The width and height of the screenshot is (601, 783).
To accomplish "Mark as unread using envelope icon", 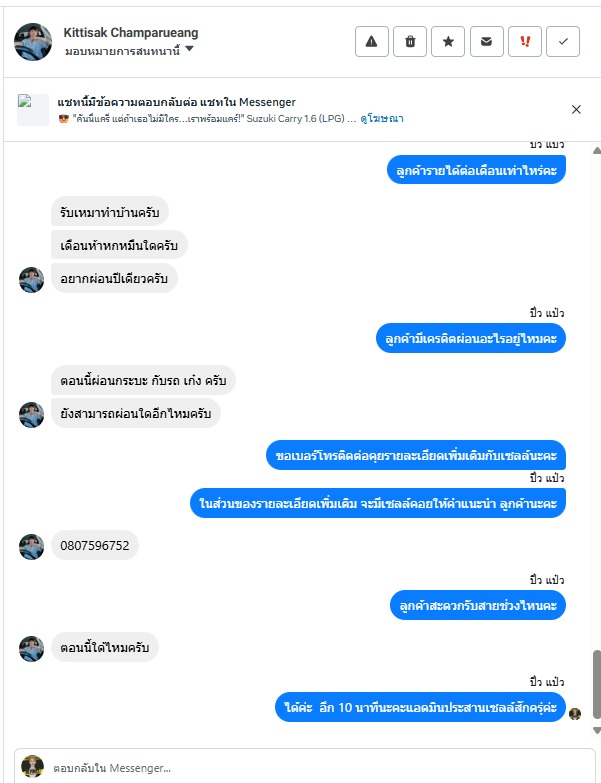I will click(x=487, y=41).
